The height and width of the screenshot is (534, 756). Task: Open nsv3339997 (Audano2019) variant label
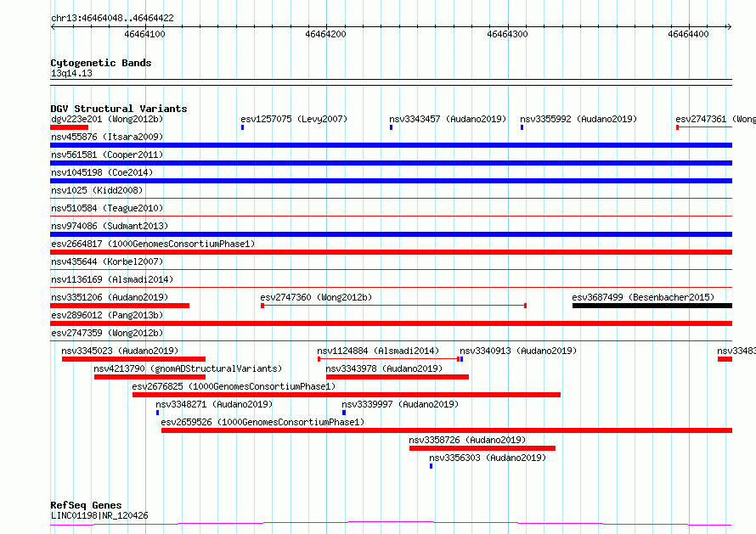400,404
